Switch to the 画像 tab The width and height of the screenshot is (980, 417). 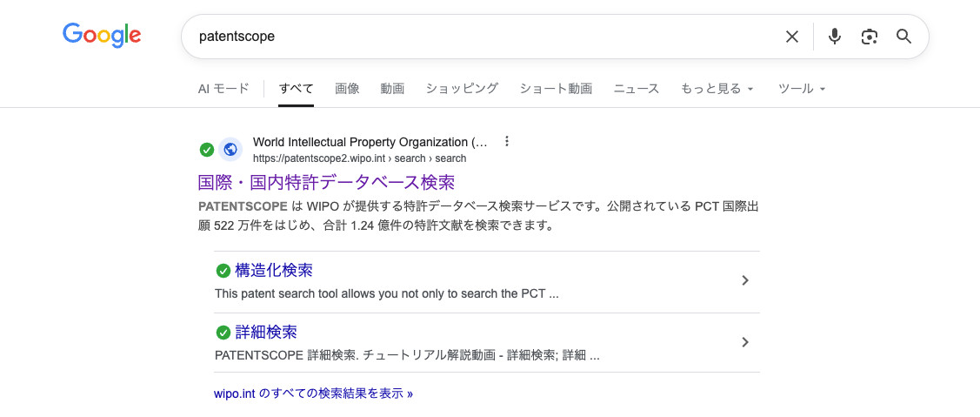coord(347,89)
